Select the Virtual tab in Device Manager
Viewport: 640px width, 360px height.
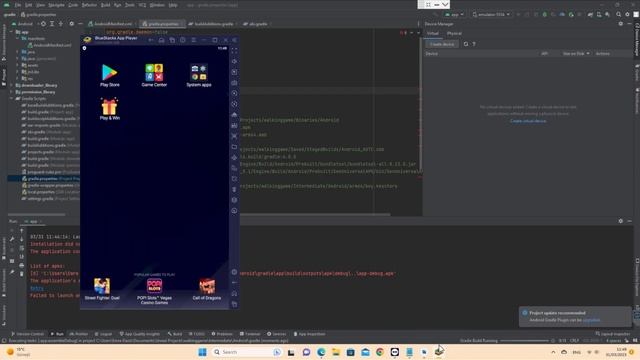[432, 33]
